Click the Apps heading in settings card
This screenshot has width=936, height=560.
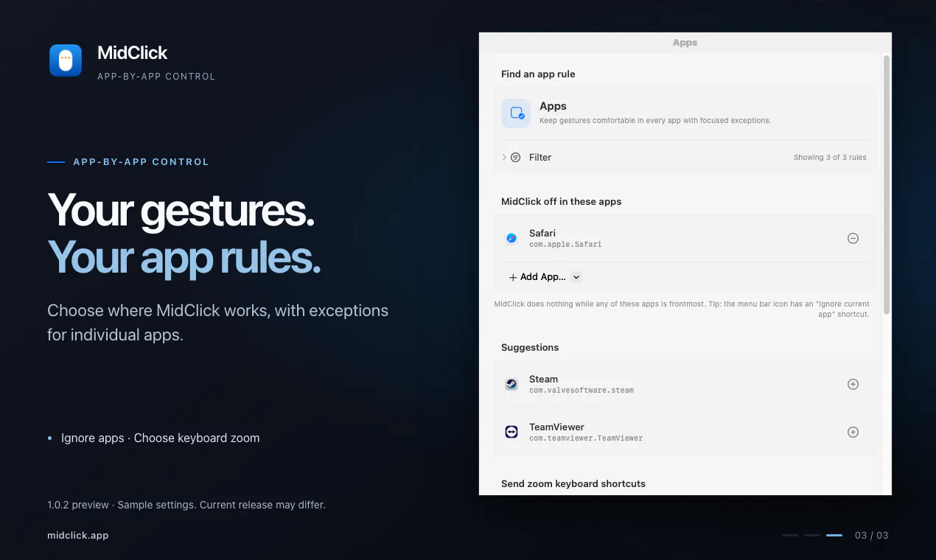pyautogui.click(x=553, y=106)
